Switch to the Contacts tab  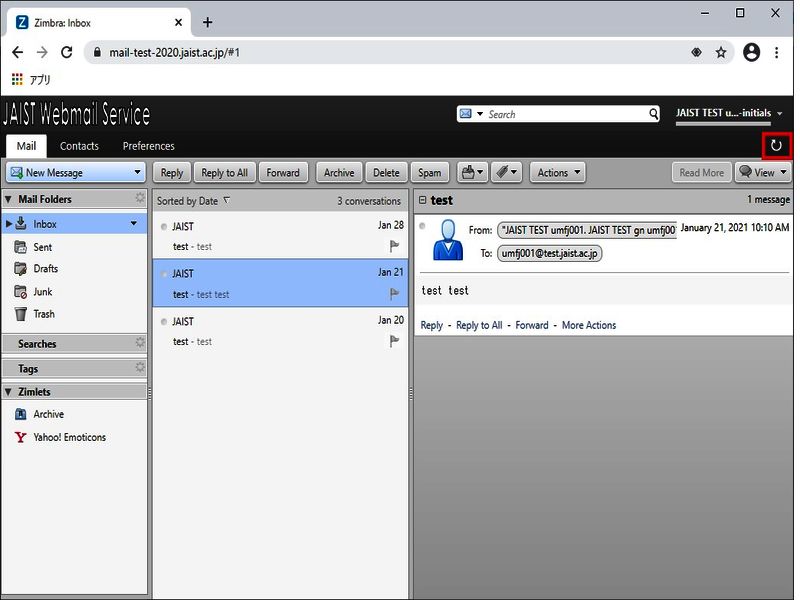pos(79,146)
